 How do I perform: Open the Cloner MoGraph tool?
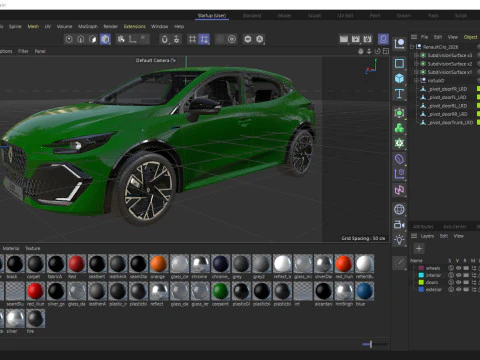tap(399, 128)
